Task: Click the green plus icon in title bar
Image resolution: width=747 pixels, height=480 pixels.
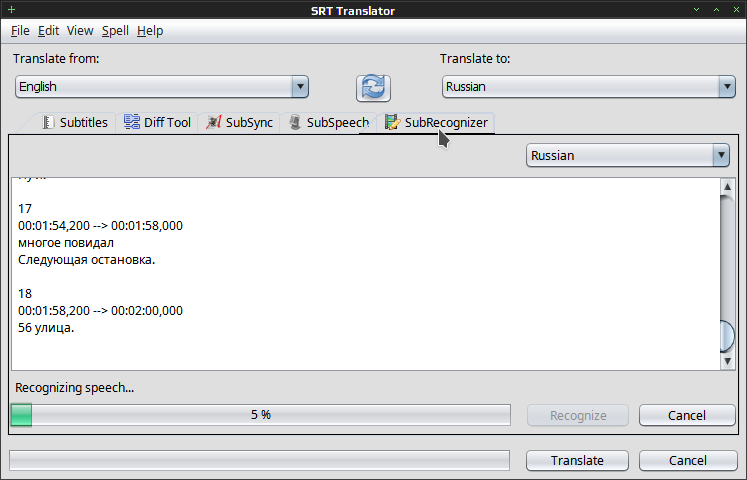Action: [x=11, y=10]
